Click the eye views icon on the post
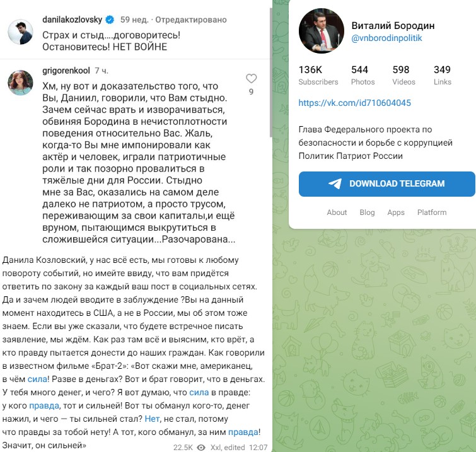 (202, 447)
